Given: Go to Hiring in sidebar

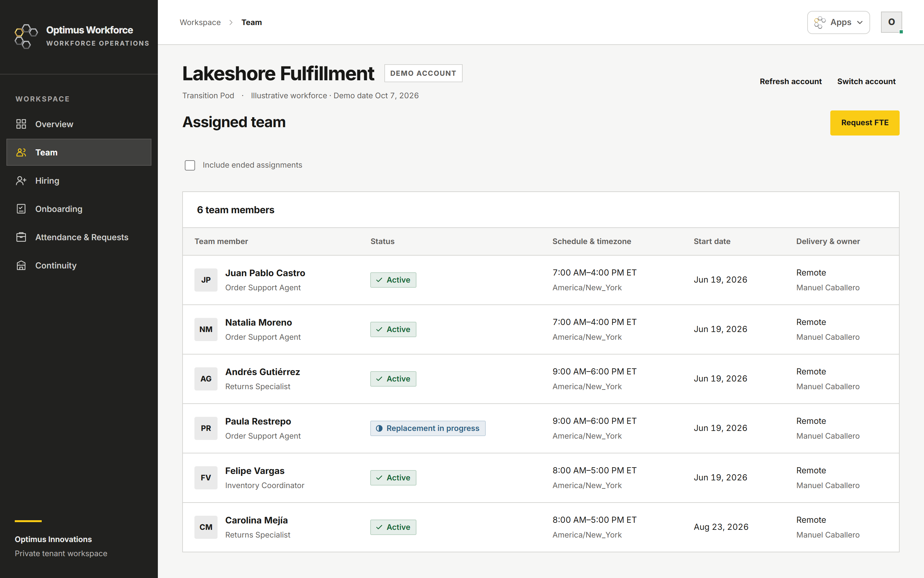Looking at the screenshot, I should click(79, 180).
